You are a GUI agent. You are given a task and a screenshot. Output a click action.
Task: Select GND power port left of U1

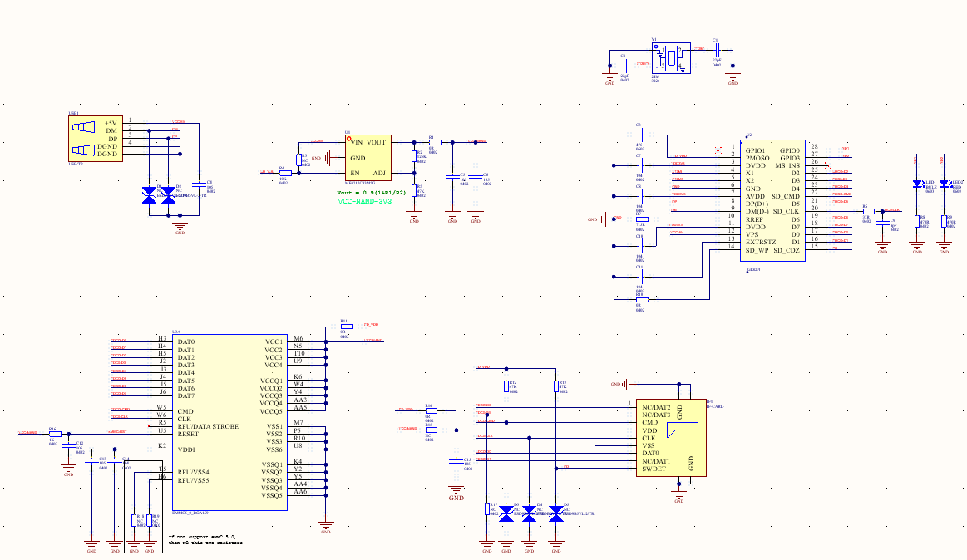(x=323, y=158)
